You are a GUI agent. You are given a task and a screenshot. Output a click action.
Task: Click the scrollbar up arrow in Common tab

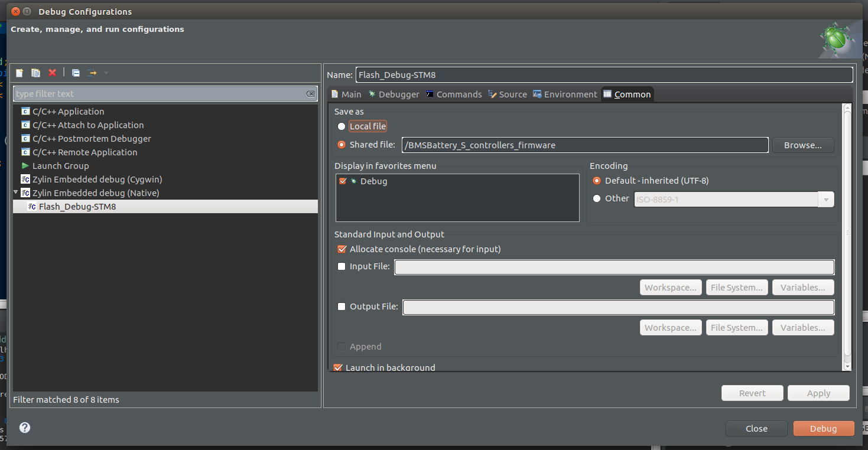pyautogui.click(x=847, y=107)
